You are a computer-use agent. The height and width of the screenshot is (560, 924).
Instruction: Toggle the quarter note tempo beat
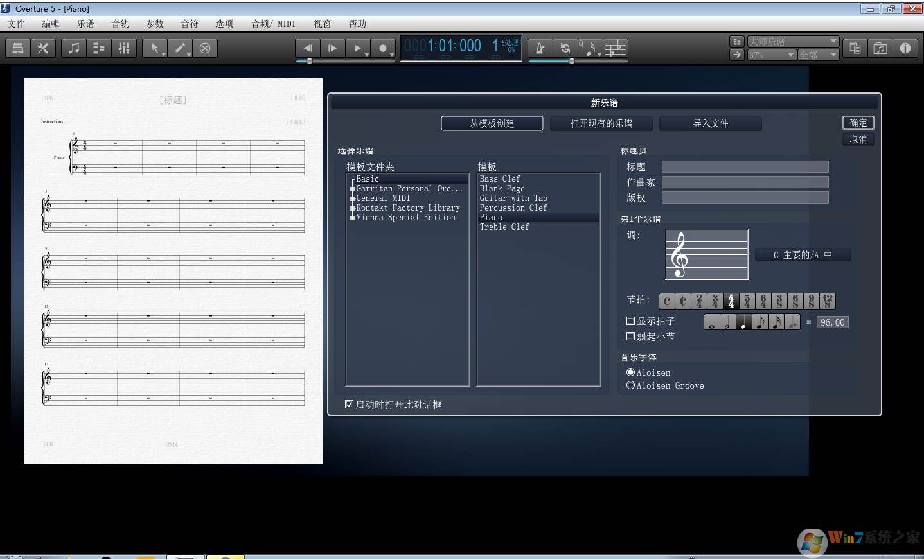tap(744, 322)
